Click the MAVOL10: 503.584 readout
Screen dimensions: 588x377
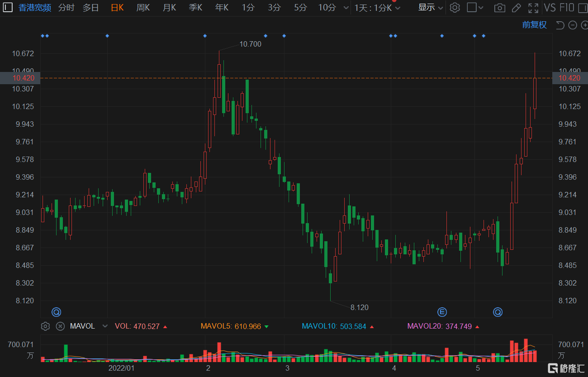click(337, 326)
